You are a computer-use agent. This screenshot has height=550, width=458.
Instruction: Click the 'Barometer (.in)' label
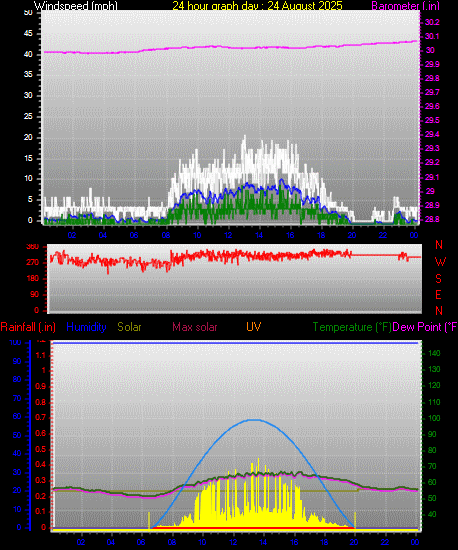[x=405, y=6]
